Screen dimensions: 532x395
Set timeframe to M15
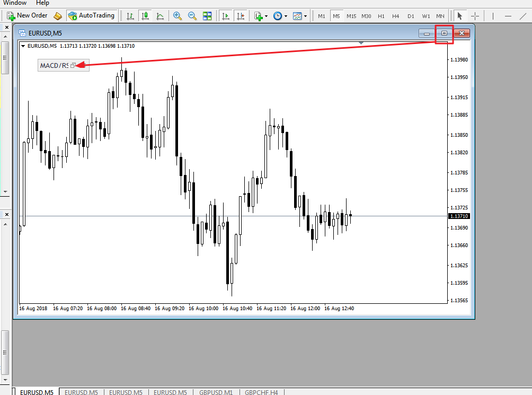point(351,16)
